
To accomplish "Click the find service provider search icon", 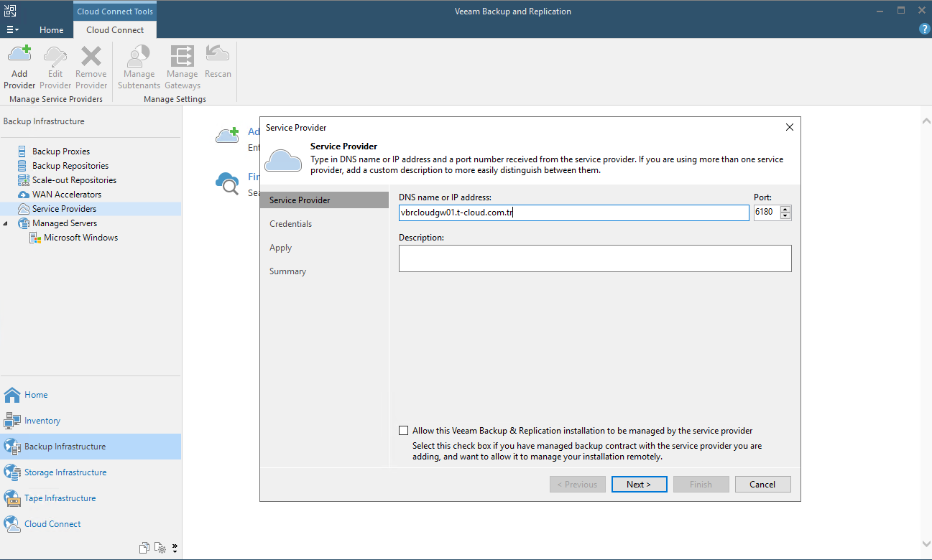I will (x=228, y=183).
